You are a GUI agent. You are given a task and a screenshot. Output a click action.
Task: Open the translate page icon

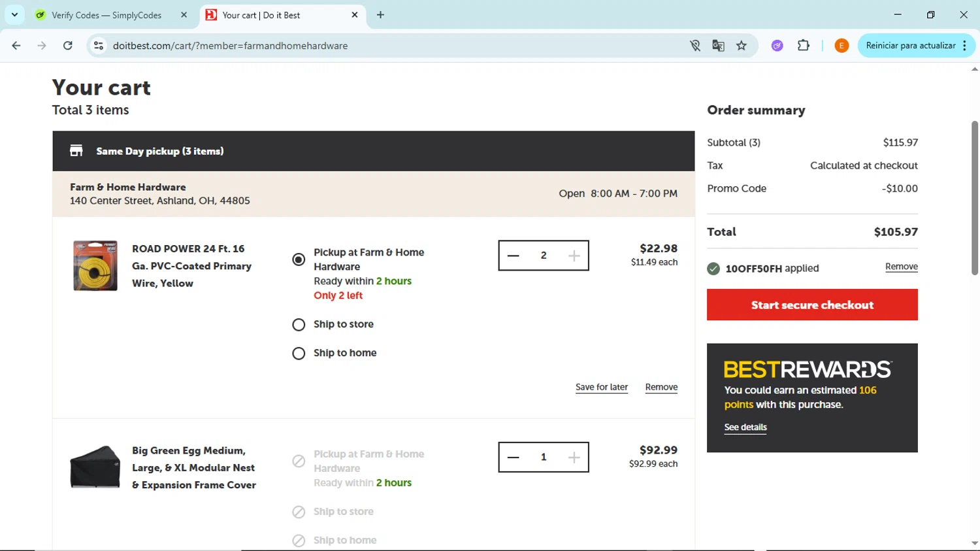pos(718,46)
